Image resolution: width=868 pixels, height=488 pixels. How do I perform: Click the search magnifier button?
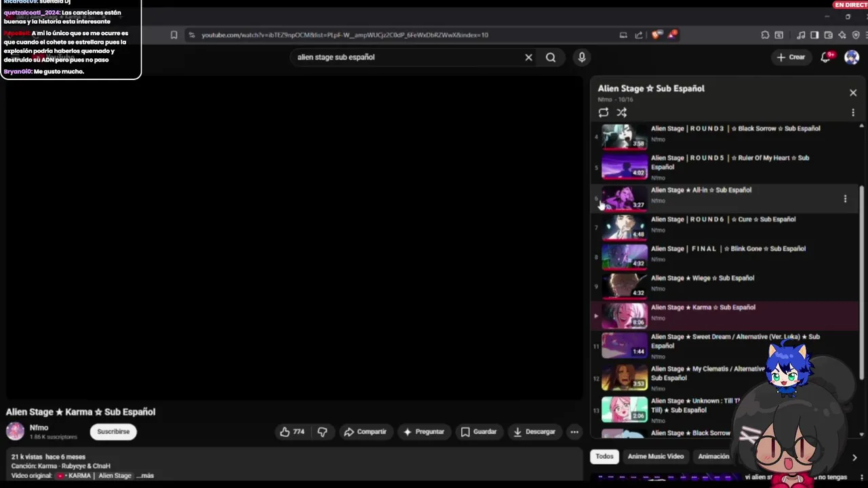tap(551, 58)
